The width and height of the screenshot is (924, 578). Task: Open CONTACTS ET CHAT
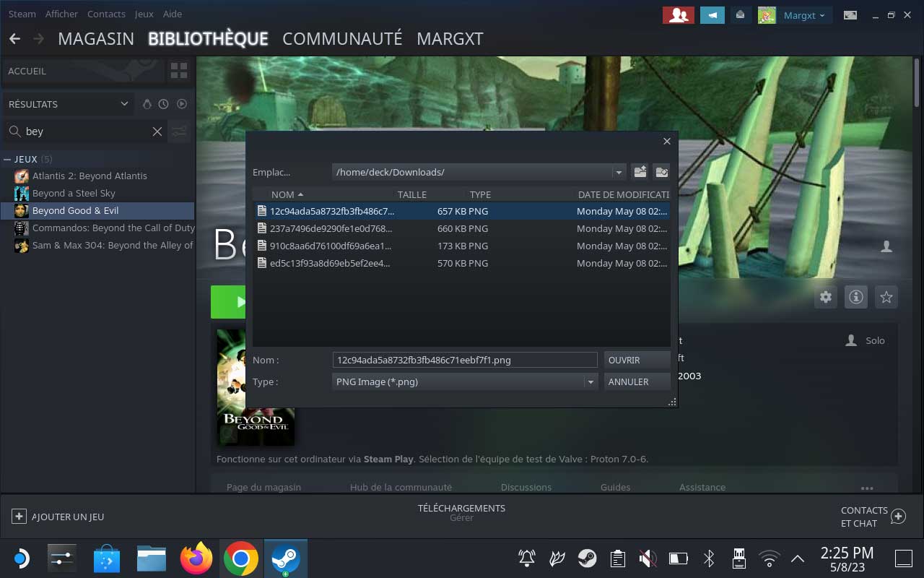point(873,517)
